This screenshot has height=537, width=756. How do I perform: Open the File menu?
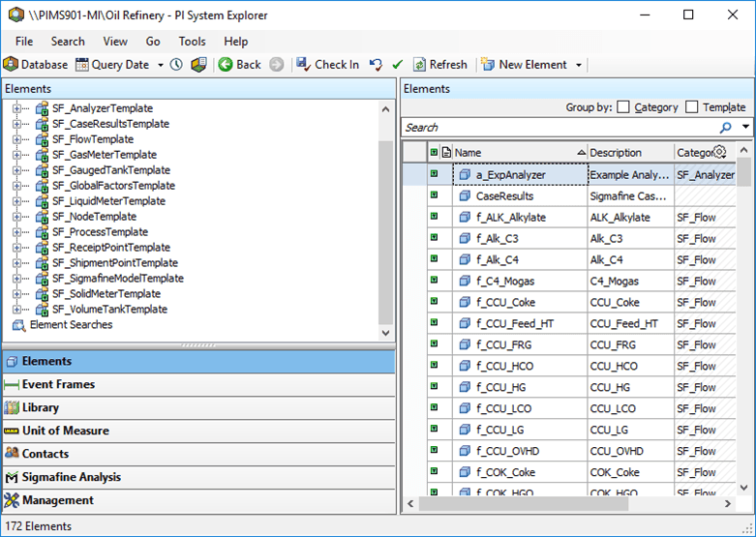coord(24,42)
